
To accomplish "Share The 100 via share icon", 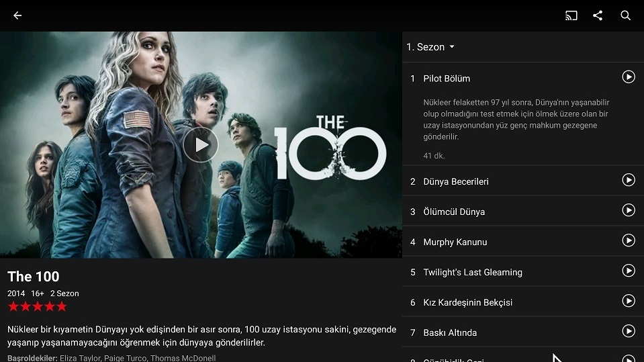I will (598, 15).
